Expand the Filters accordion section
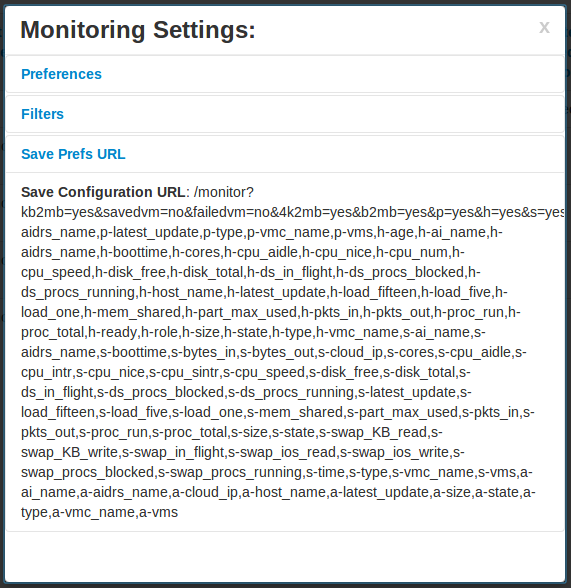Viewport: 571px width, 588px height. (42, 114)
